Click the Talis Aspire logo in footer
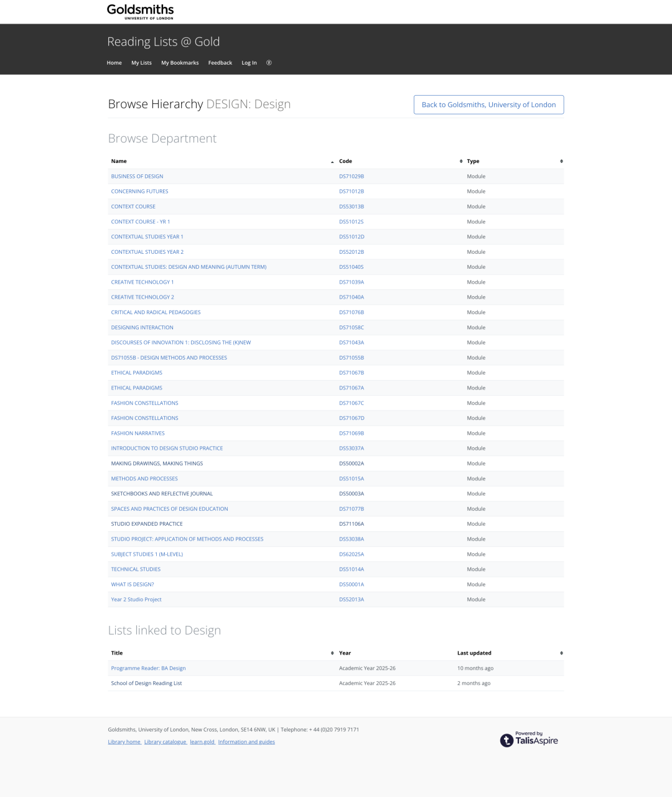The height and width of the screenshot is (797, 672). coord(529,739)
